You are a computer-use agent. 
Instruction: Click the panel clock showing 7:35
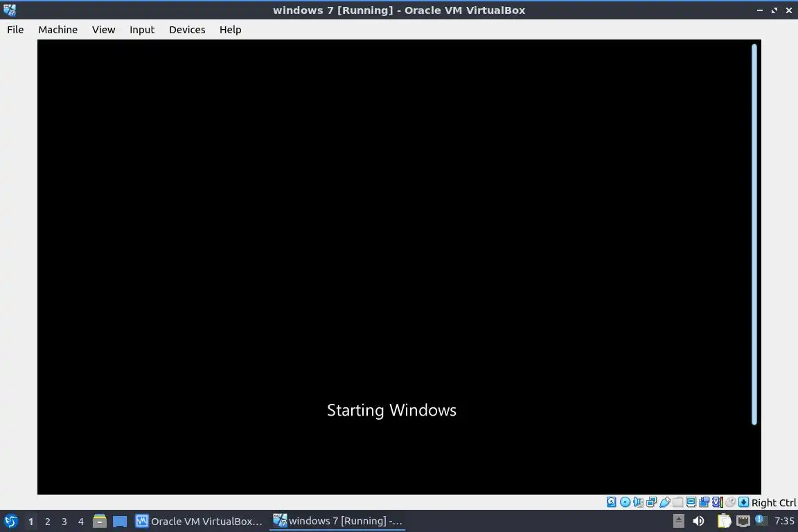click(x=784, y=521)
